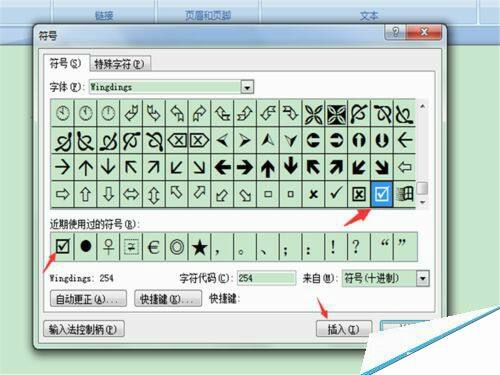500x375 pixels.
Task: Choose the female sign in recent symbols
Action: (108, 247)
